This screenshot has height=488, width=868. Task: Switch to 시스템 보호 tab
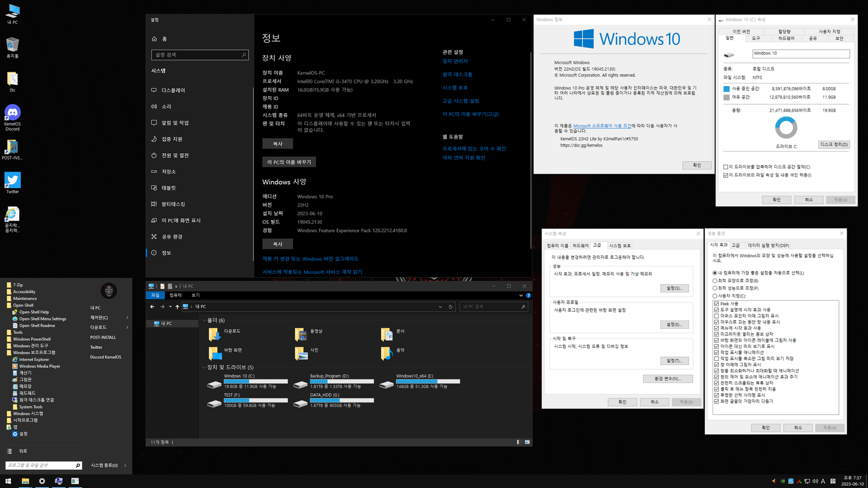pyautogui.click(x=620, y=246)
